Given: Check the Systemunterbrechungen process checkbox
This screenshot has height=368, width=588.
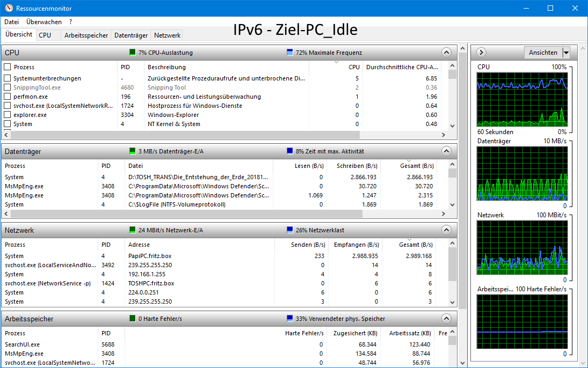Looking at the screenshot, I should click(7, 78).
